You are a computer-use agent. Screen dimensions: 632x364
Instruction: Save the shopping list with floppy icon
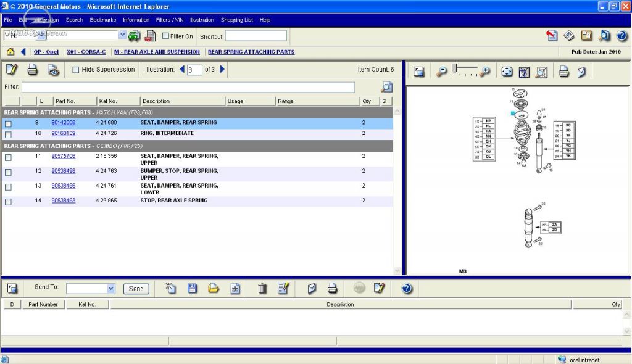pos(193,288)
